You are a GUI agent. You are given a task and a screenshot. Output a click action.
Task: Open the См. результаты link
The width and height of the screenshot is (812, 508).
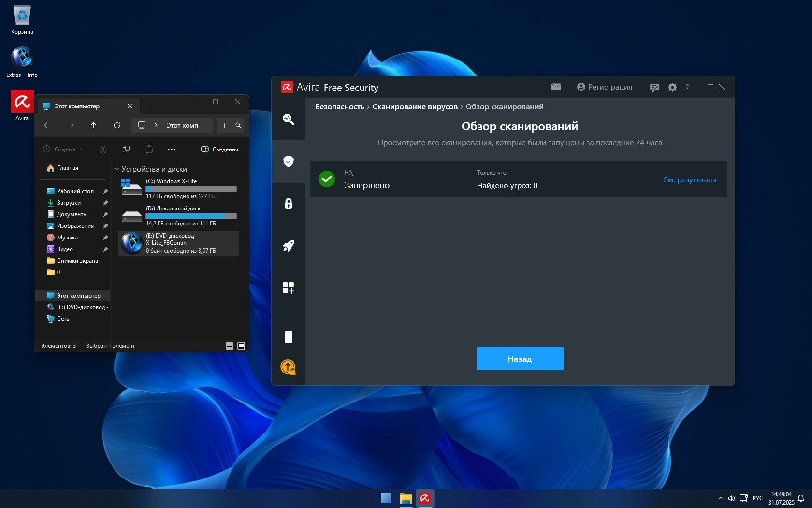pyautogui.click(x=689, y=180)
